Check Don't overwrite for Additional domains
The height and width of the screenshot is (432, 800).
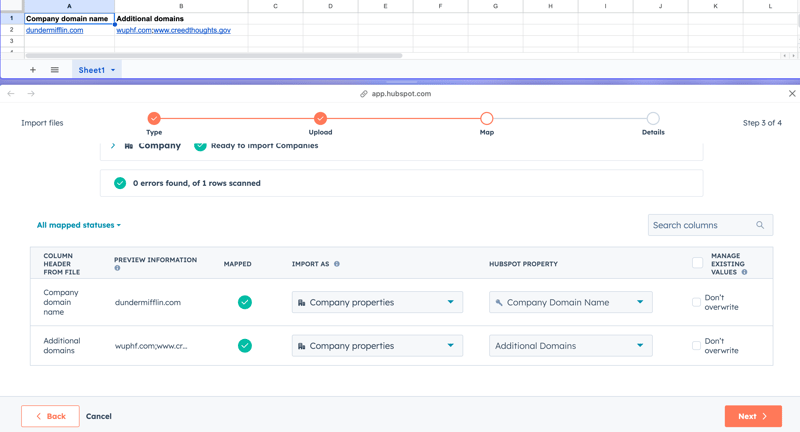click(x=696, y=345)
